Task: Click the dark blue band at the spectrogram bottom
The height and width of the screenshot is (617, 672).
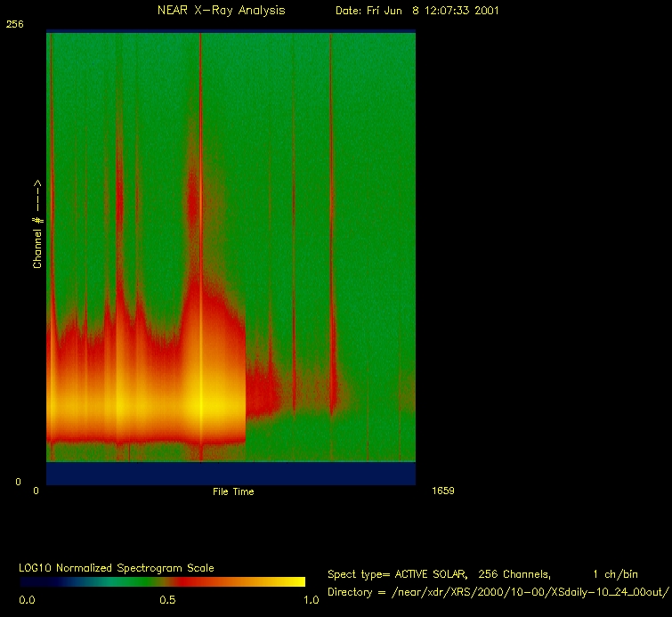Action: click(x=231, y=473)
